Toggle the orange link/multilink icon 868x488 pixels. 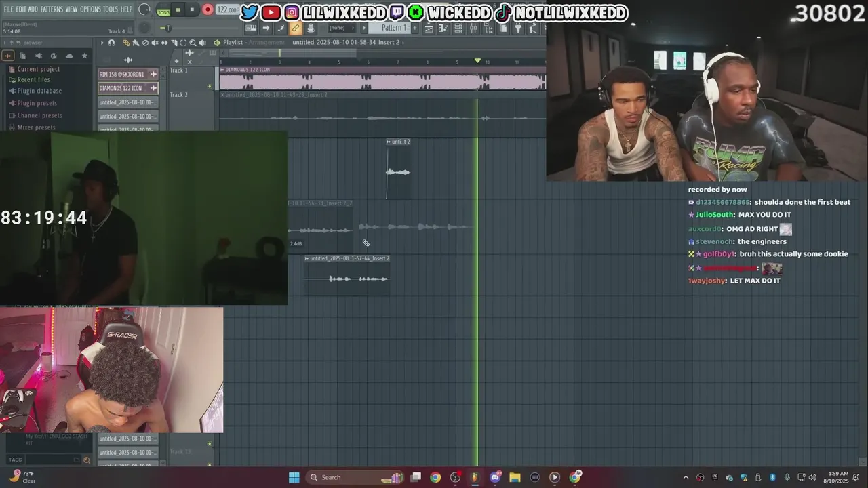click(296, 28)
